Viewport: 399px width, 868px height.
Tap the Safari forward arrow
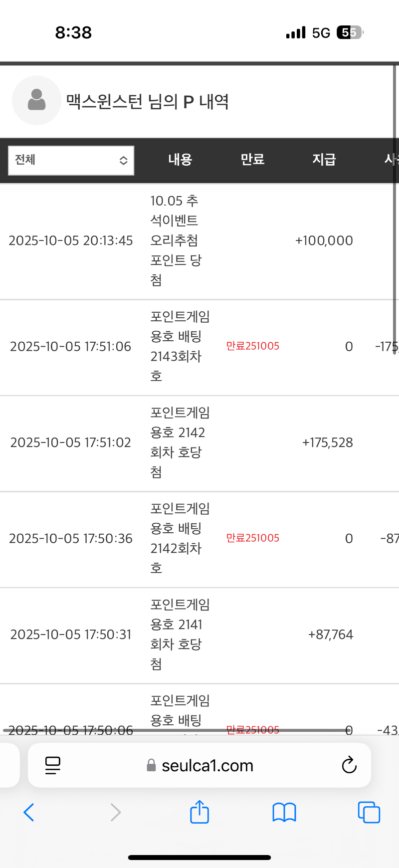(115, 812)
